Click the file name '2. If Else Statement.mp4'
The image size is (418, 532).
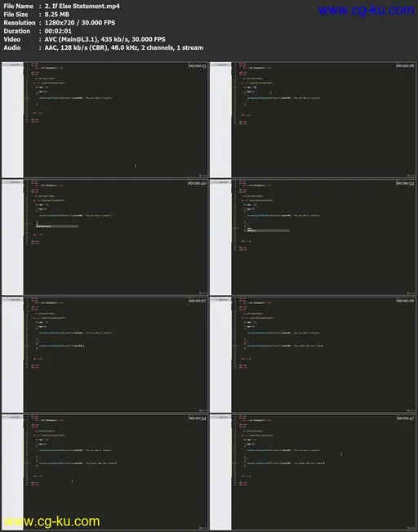(x=82, y=6)
